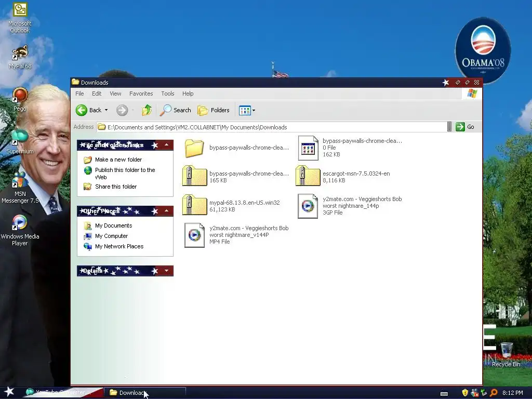Select the y2mate MP4 video file

(236, 235)
